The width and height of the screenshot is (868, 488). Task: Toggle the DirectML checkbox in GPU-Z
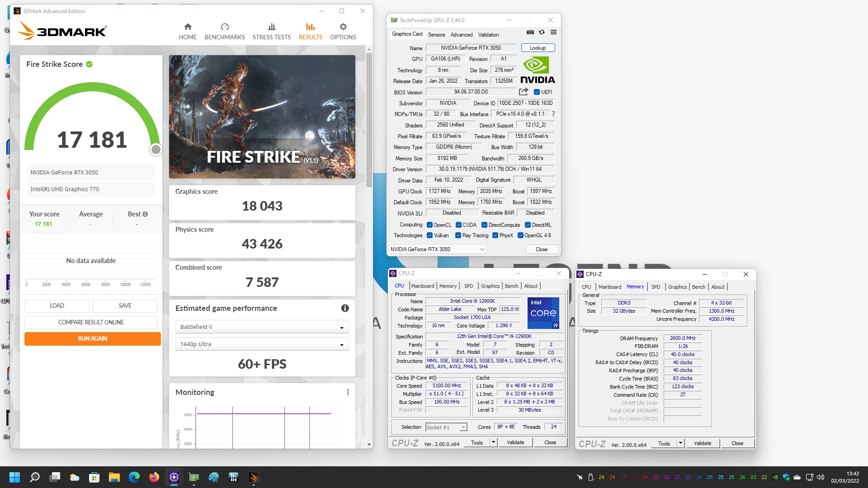(528, 225)
